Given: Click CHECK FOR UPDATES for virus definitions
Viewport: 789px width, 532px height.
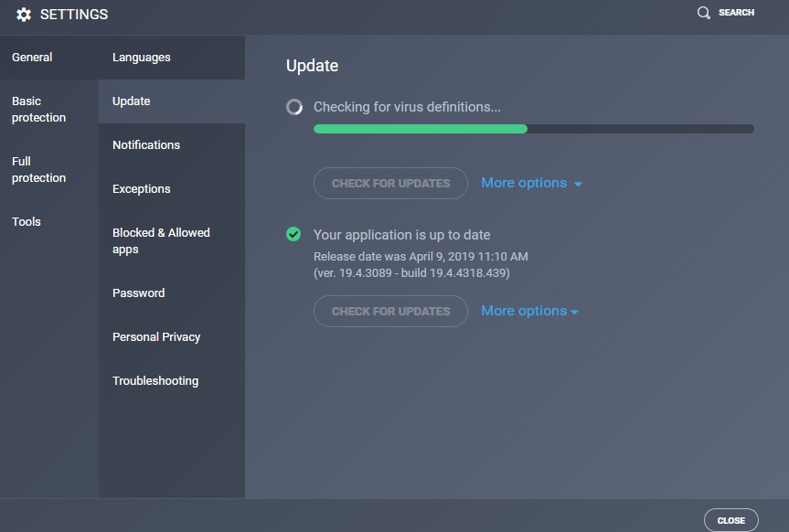Looking at the screenshot, I should [390, 183].
